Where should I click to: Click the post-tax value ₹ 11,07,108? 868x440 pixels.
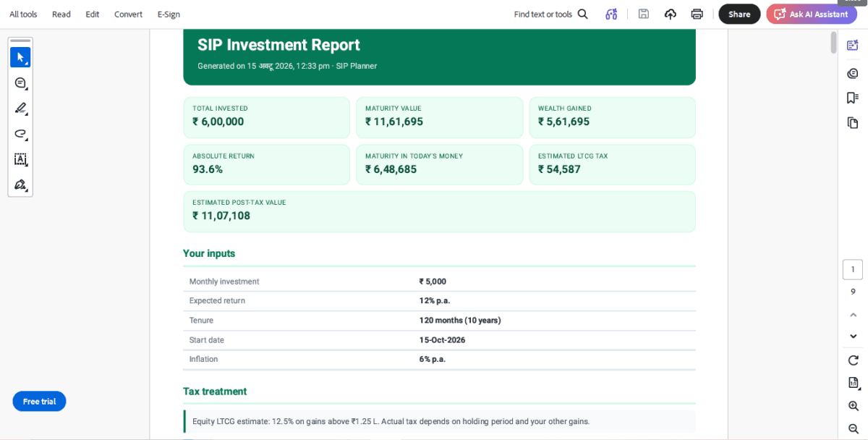tap(221, 216)
